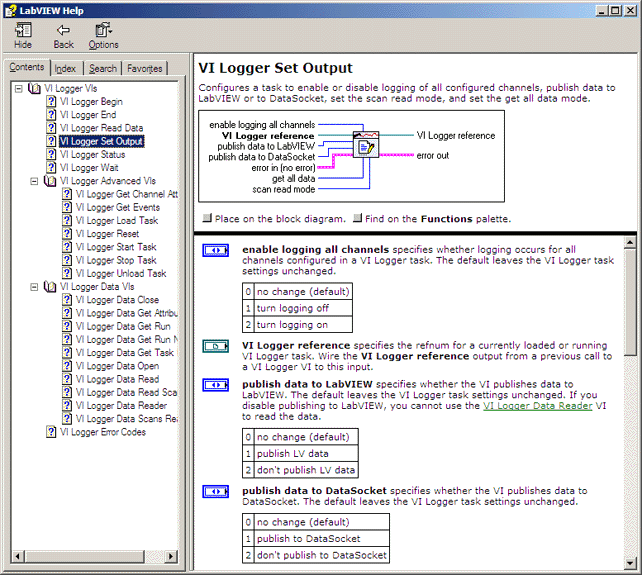Viewport: 642px width, 575px height.
Task: Click the help page icon beside VI Logger Reset
Action: [67, 233]
